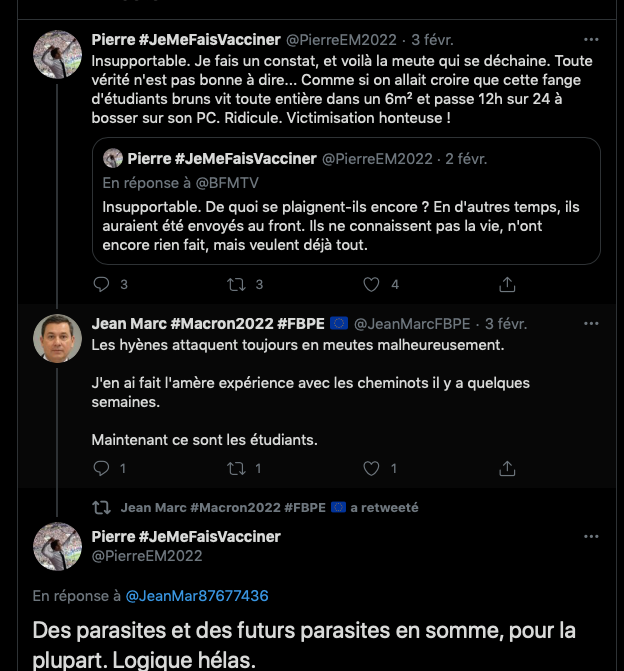Reply to Pierre's "Je fais un constat" tweet
This screenshot has height=671, width=624.
click(x=100, y=284)
